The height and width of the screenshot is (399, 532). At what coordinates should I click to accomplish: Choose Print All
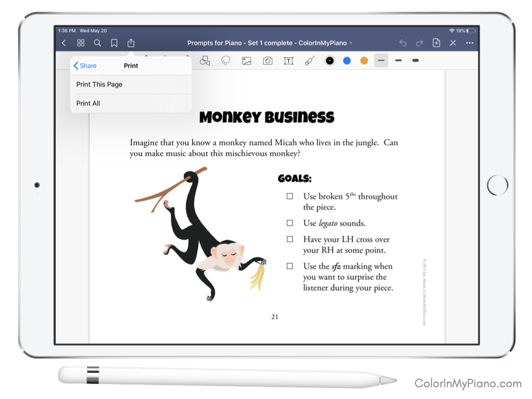131,103
